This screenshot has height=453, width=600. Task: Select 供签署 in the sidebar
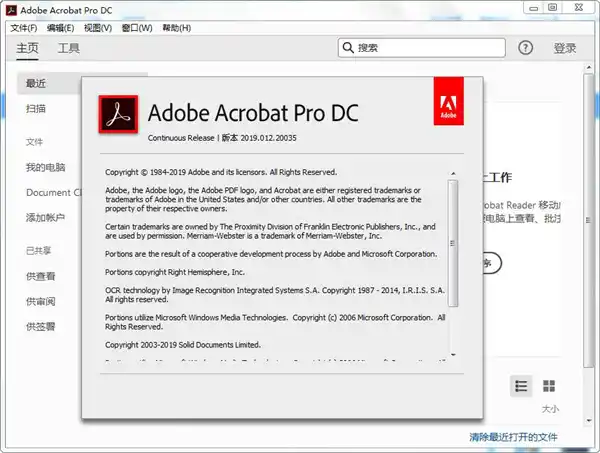[41, 327]
